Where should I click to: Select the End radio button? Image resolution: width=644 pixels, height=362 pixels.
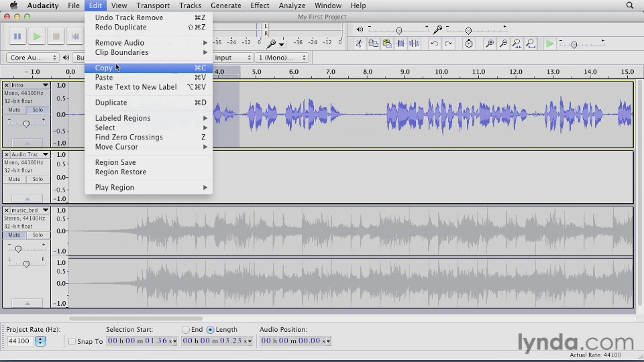(x=186, y=330)
